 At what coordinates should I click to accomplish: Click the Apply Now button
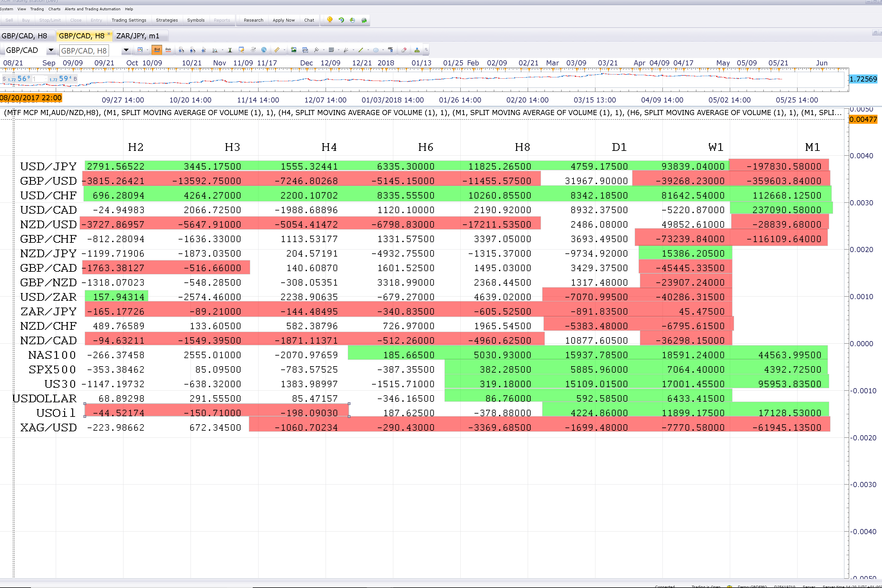pyautogui.click(x=283, y=20)
